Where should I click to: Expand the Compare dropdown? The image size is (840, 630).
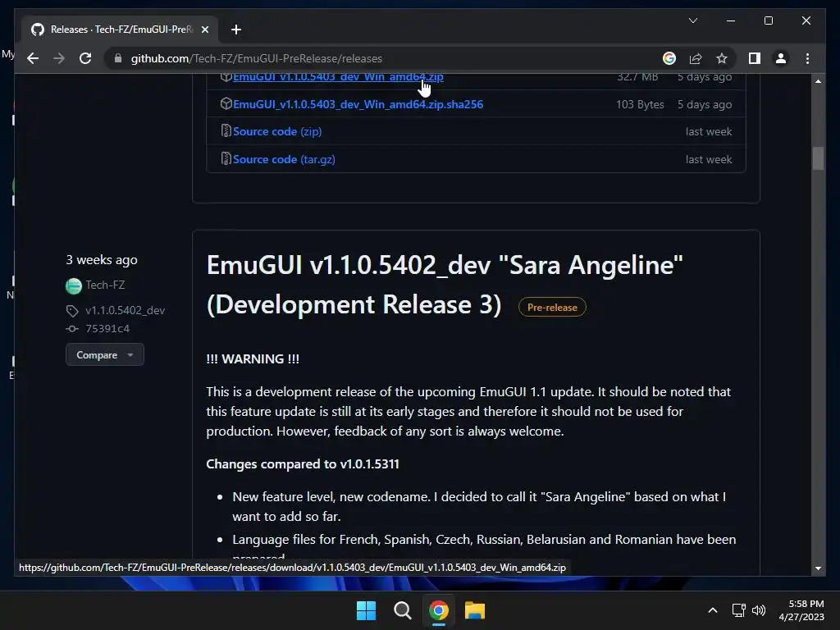pyautogui.click(x=104, y=354)
